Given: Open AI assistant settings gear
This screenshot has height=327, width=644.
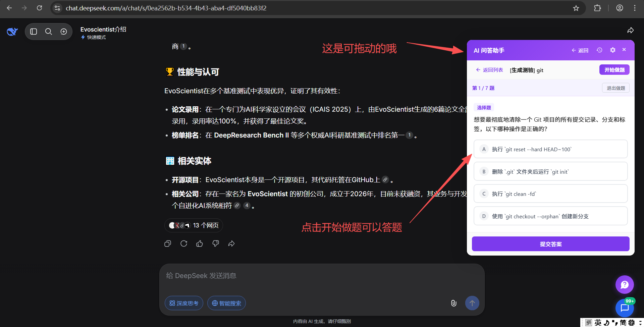Looking at the screenshot, I should click(613, 50).
